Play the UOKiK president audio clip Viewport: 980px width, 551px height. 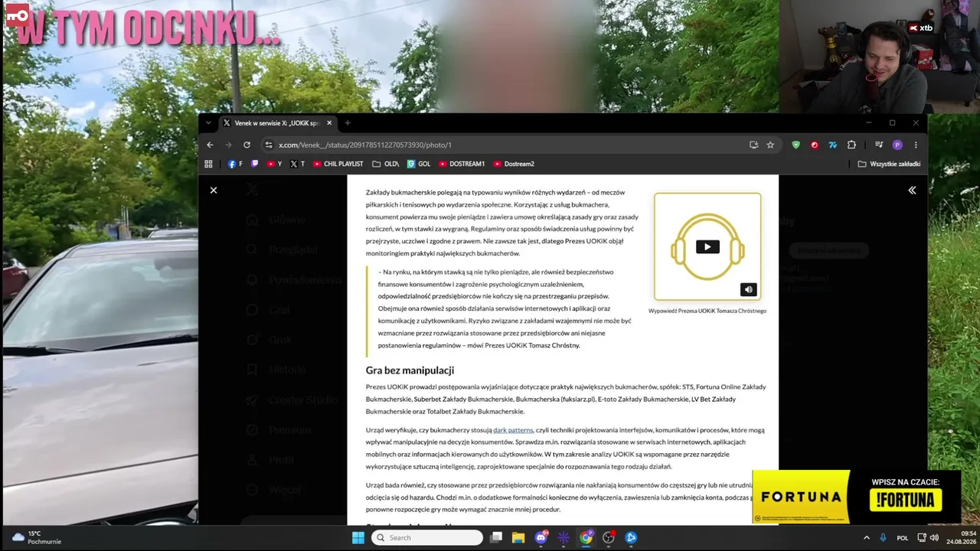click(x=707, y=246)
